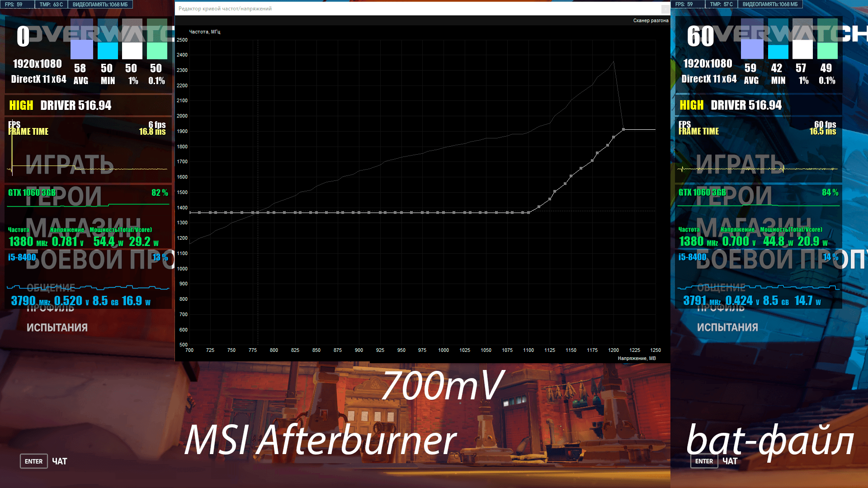Click 'GTX 1060 3GB' label in right overlay
Viewport: 868px width, 488px height.
[x=702, y=192]
